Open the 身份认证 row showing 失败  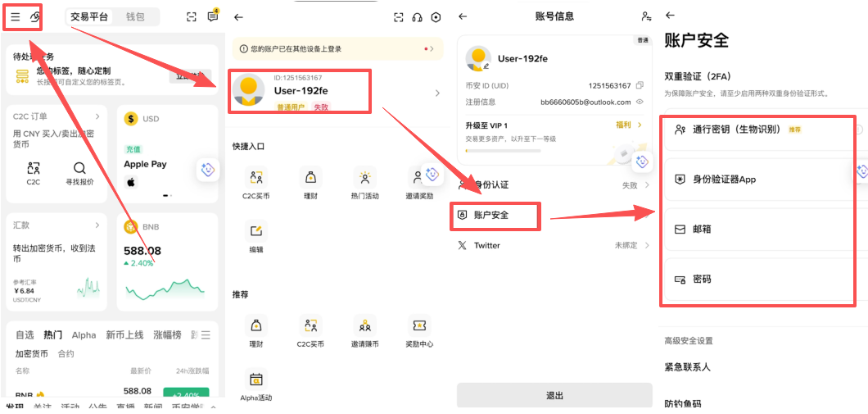coord(554,185)
